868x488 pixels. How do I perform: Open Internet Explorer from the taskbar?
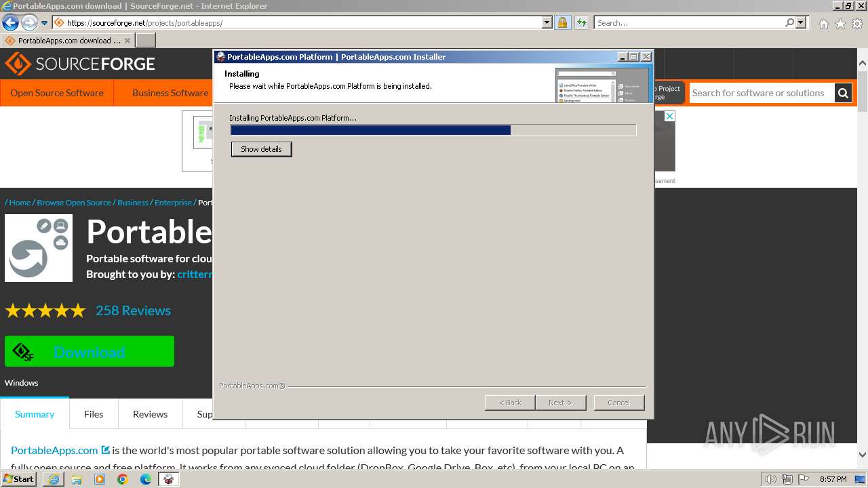54,479
